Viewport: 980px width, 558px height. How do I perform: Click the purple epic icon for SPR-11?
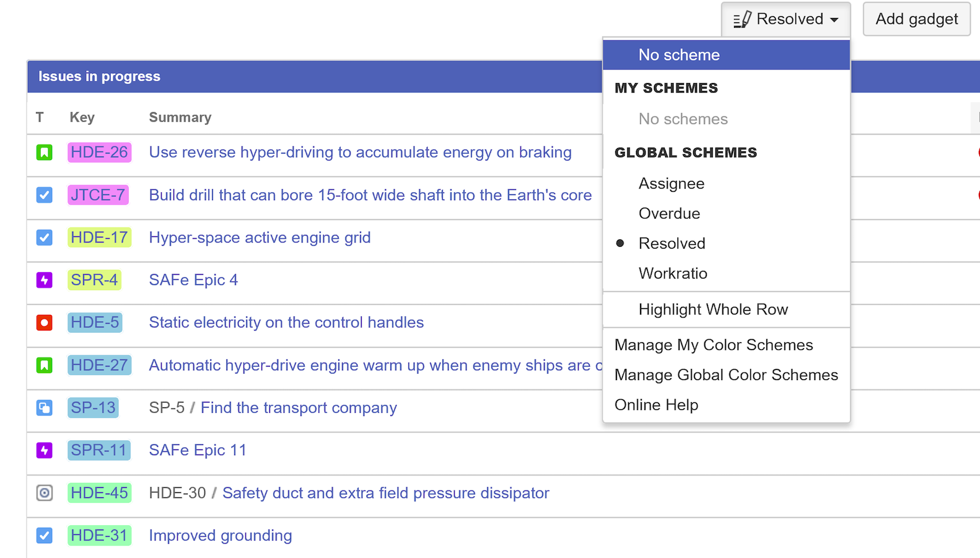pyautogui.click(x=44, y=451)
